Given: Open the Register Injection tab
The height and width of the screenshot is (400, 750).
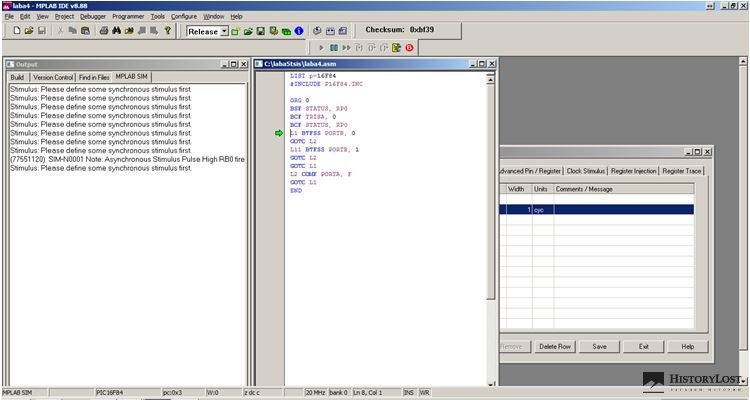Looking at the screenshot, I should (x=634, y=171).
